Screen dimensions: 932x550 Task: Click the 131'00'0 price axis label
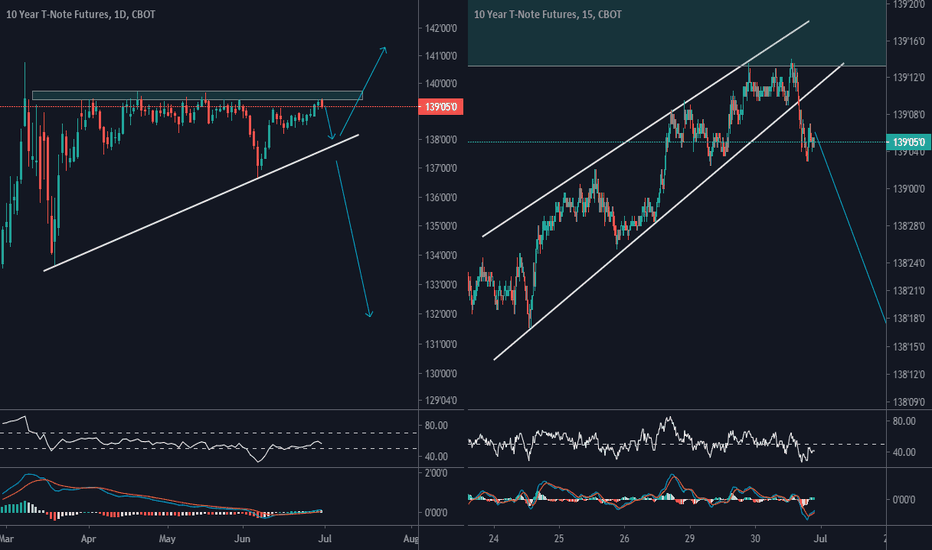(x=441, y=344)
